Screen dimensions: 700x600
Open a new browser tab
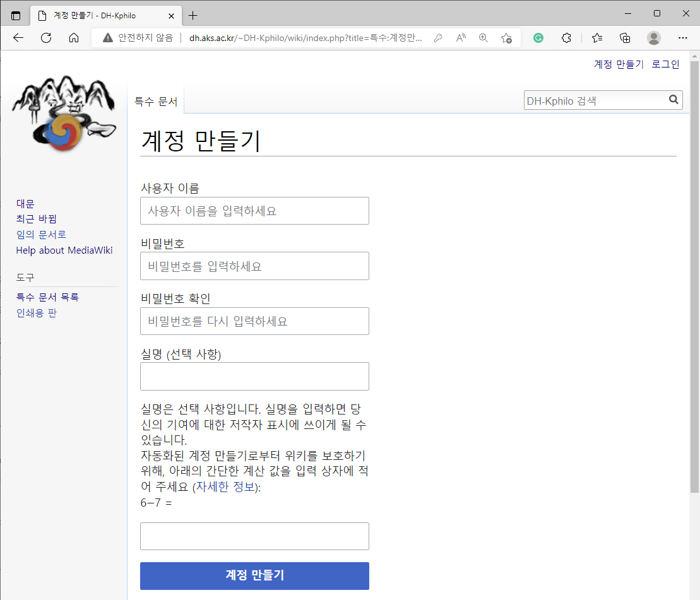click(193, 15)
